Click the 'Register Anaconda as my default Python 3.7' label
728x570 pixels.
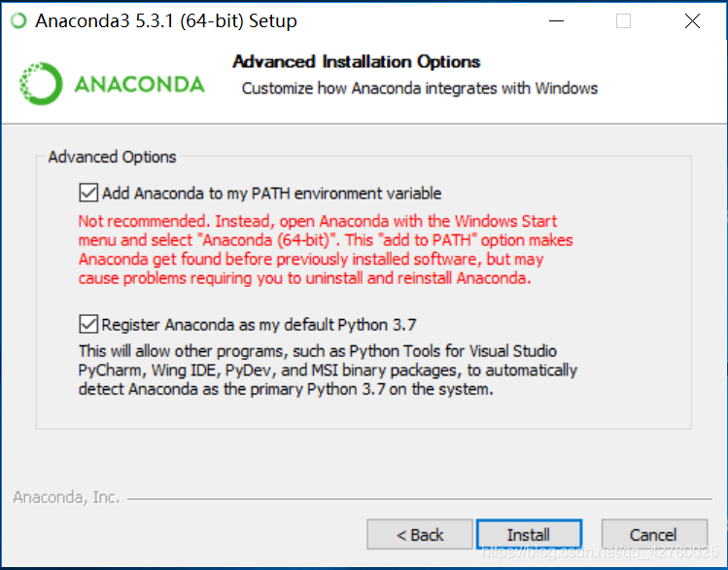pos(260,325)
